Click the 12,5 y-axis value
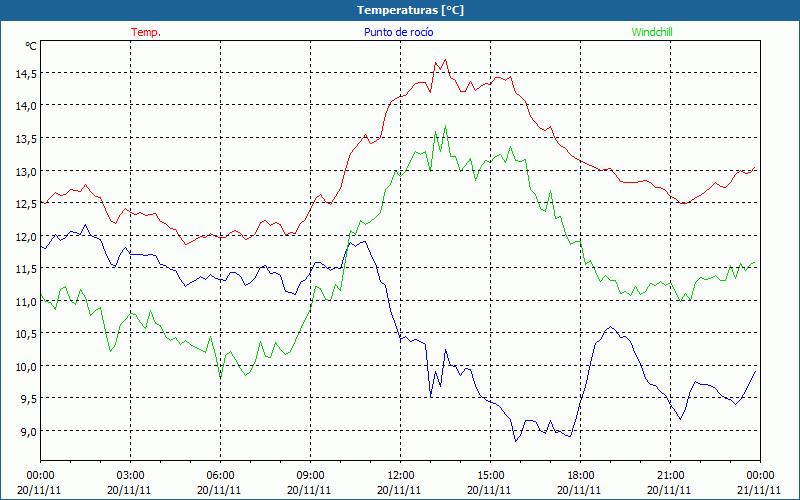 pyautogui.click(x=26, y=204)
